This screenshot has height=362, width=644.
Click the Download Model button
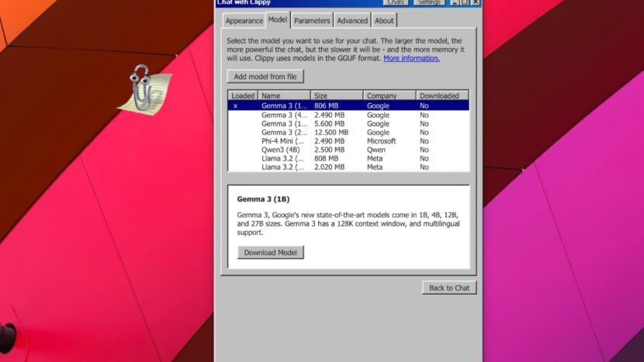point(270,253)
